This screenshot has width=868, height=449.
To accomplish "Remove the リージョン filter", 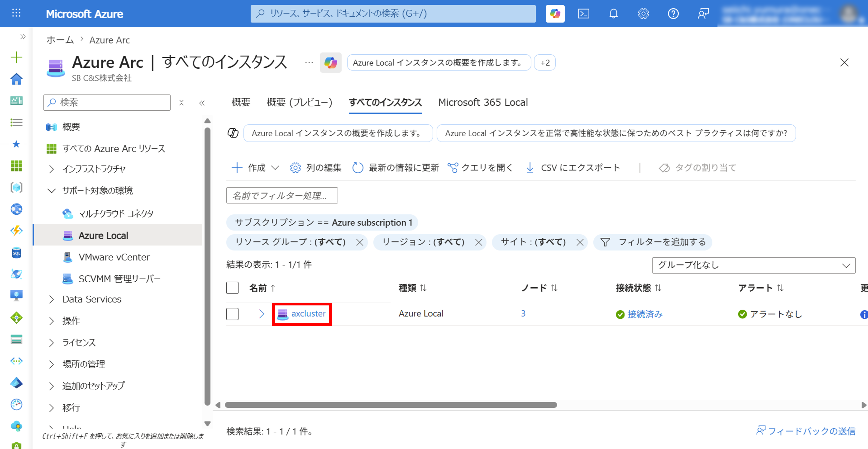I will (478, 242).
